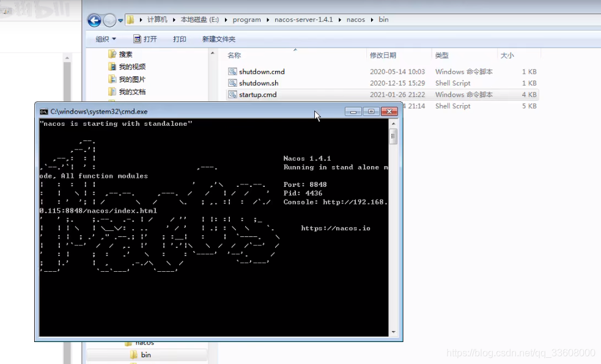The image size is (601, 364).
Task: Sort files by 名称 column header
Action: click(234, 55)
